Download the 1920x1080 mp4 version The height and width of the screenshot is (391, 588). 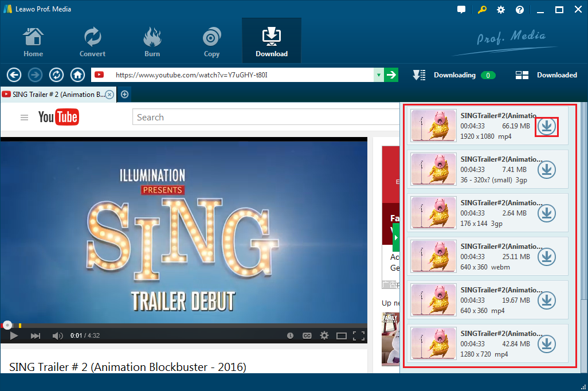point(546,126)
